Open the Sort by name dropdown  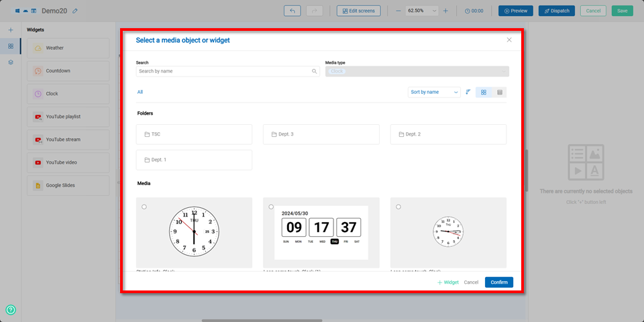click(433, 92)
